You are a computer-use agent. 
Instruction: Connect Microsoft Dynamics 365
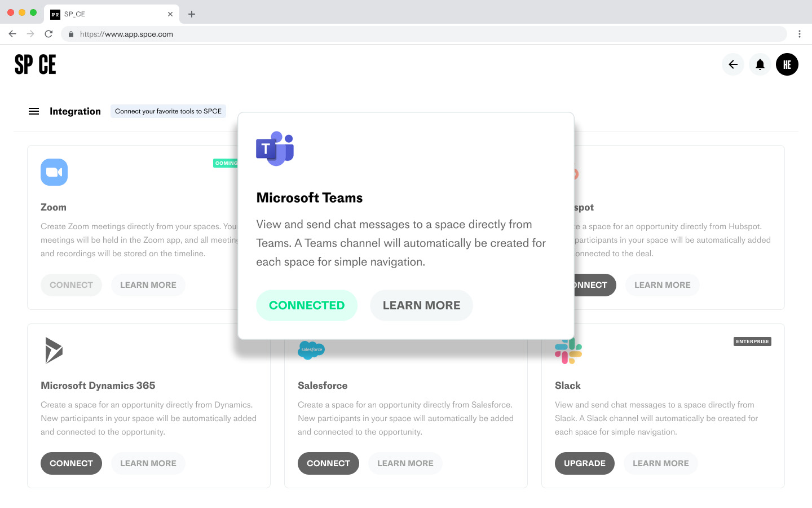tap(71, 463)
